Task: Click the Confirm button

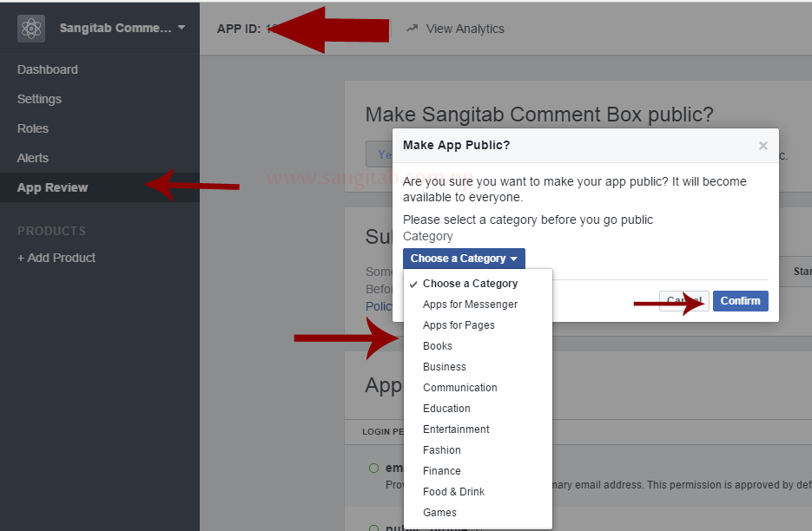Action: coord(740,301)
